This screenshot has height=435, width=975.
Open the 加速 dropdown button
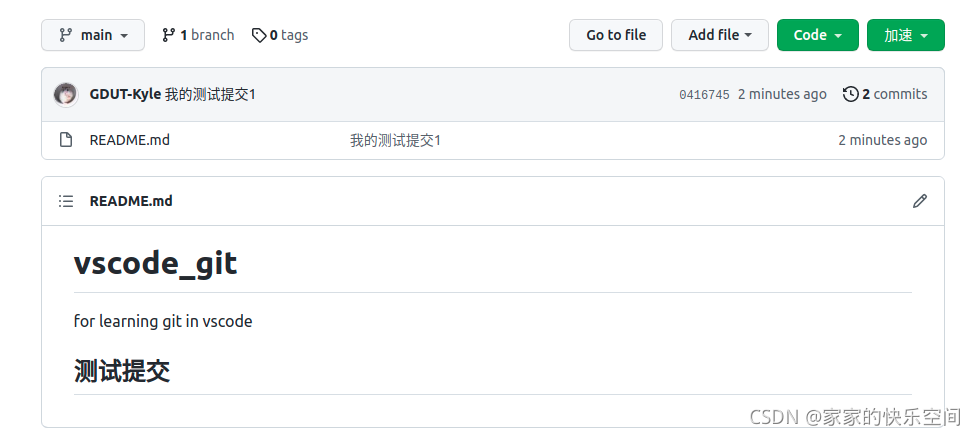905,35
